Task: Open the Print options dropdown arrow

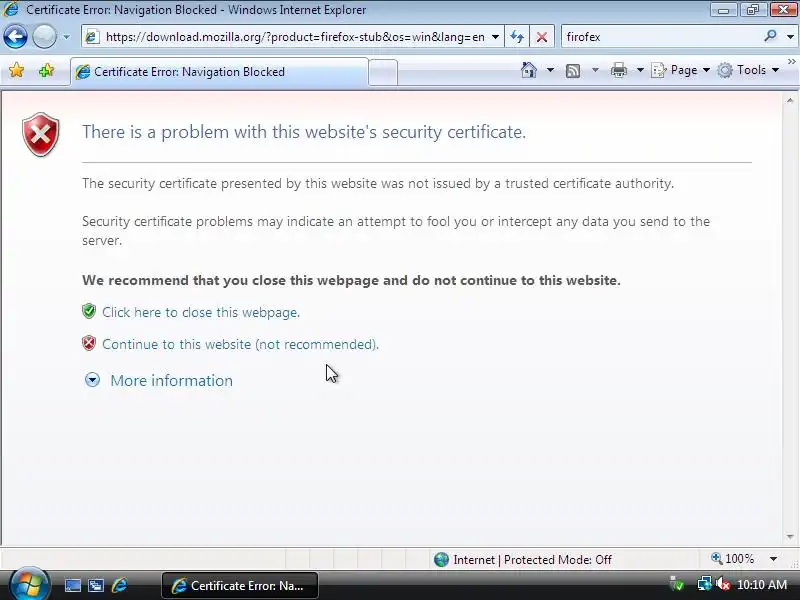Action: [x=640, y=70]
